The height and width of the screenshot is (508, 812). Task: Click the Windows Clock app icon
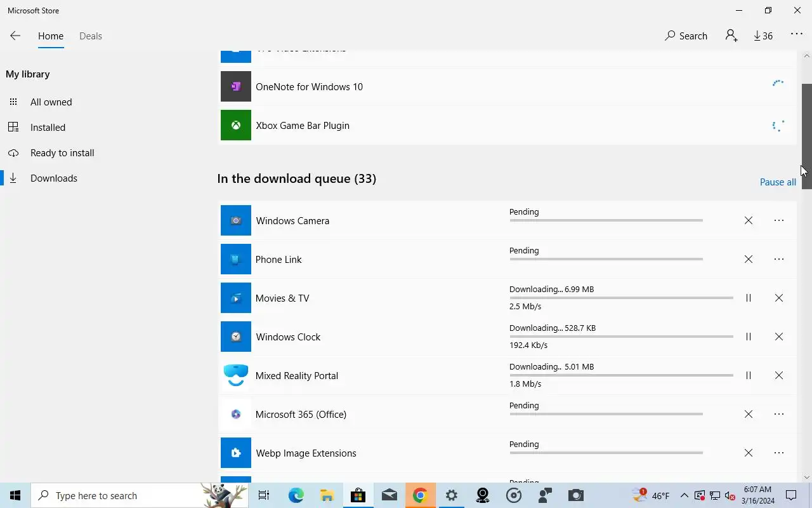[x=236, y=337]
